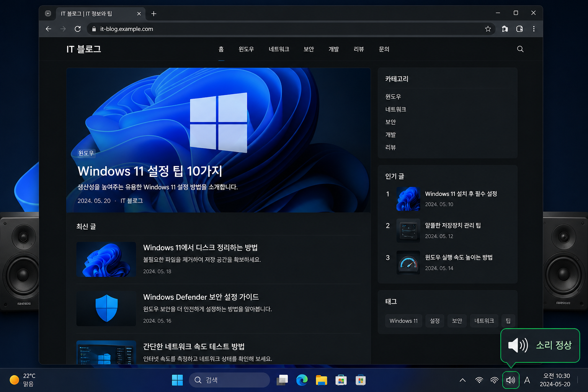Open the blog search magnifier icon
Screen dimensions: 588x392
click(x=520, y=49)
